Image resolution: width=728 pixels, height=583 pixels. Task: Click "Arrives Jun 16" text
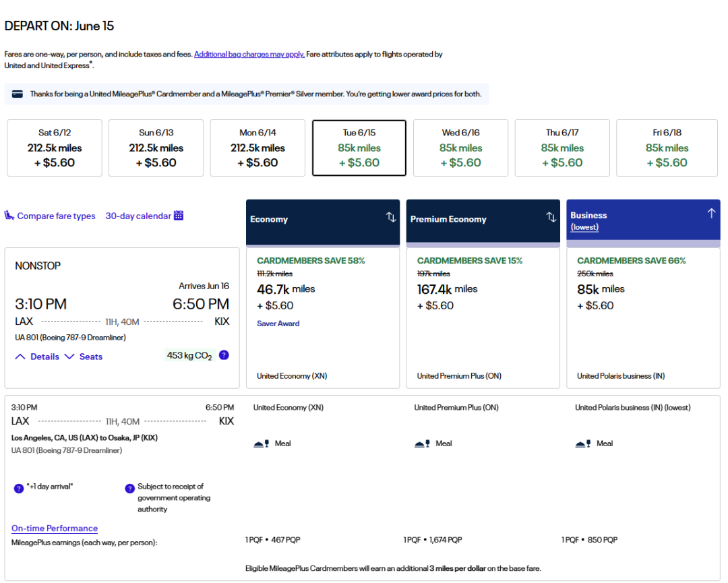pos(204,286)
